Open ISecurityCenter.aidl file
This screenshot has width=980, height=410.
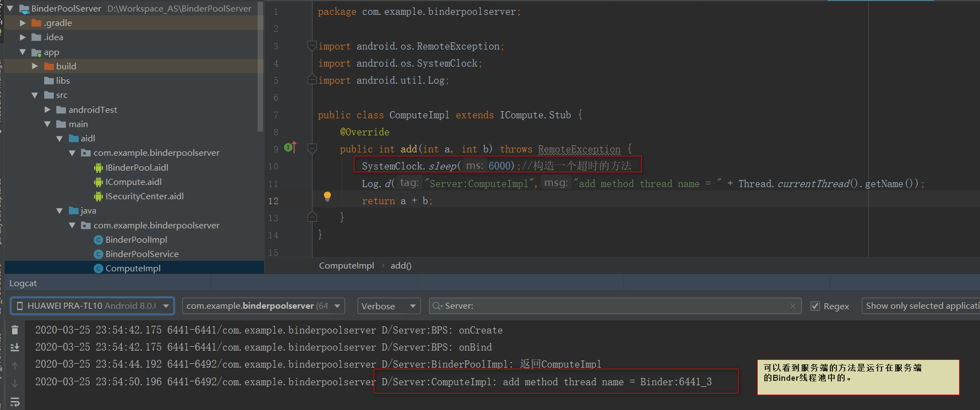pyautogui.click(x=145, y=196)
